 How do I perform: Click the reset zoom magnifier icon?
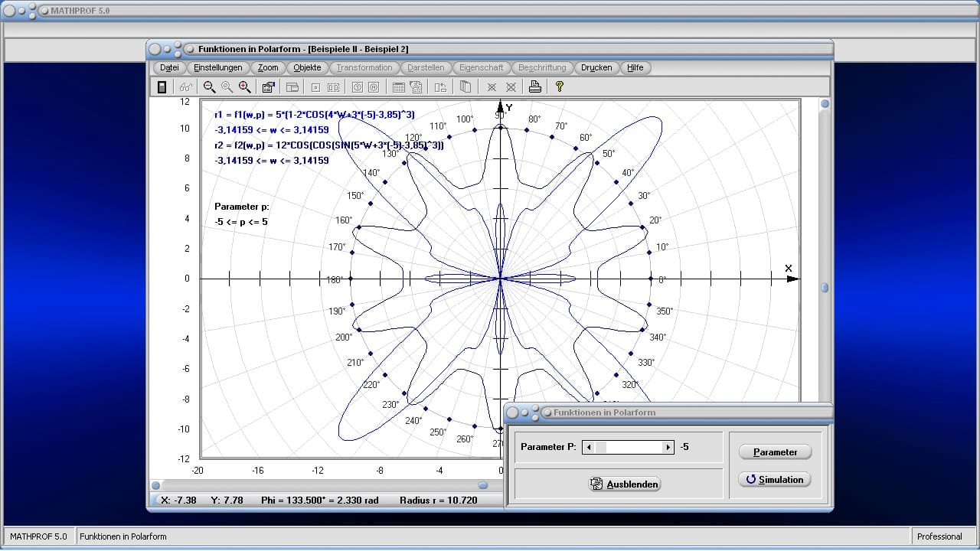[227, 87]
